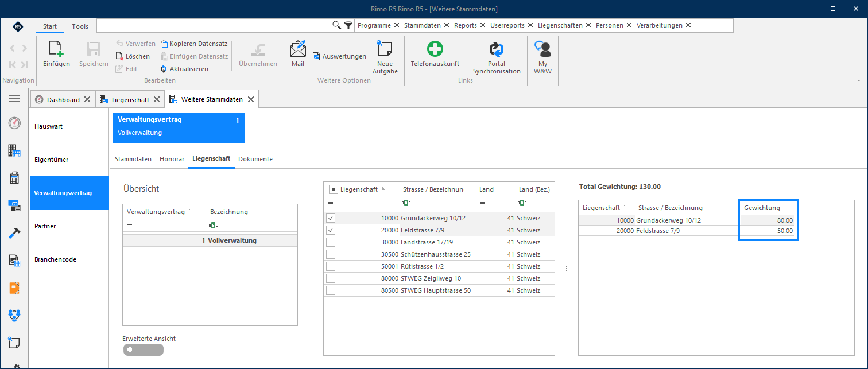Open the payment card sidebar icon
868x369 pixels.
[14, 205]
